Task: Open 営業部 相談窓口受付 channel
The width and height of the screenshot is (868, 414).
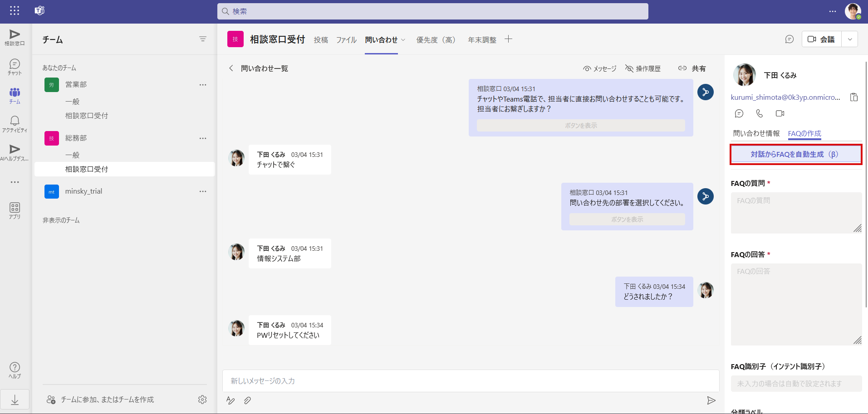Action: (x=87, y=116)
